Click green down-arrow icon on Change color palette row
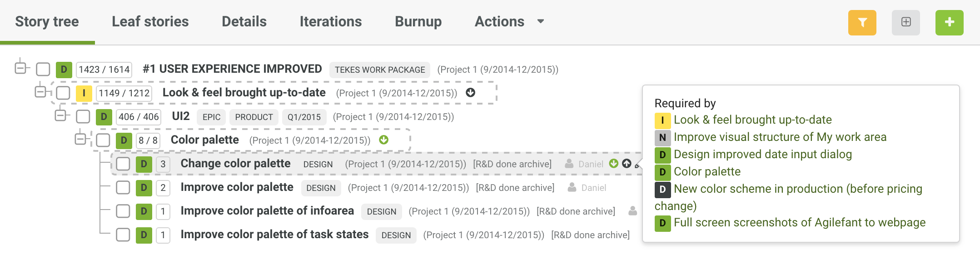 [x=613, y=164]
